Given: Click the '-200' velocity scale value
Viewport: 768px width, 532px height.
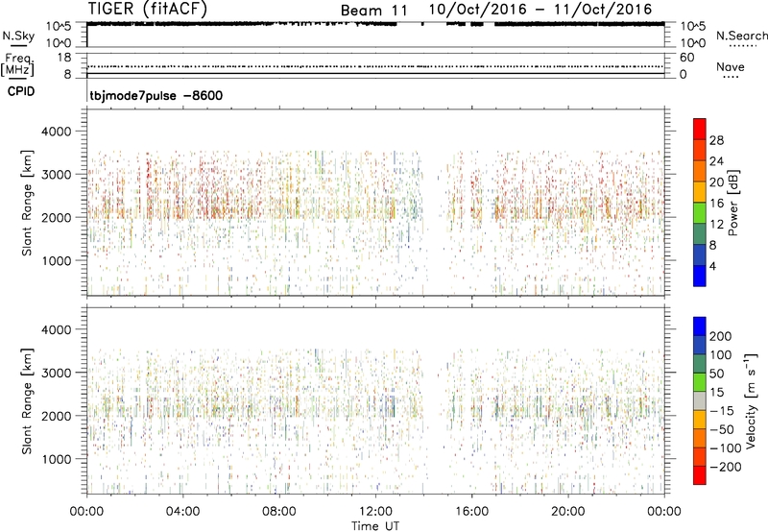Looking at the screenshot, I should [726, 467].
